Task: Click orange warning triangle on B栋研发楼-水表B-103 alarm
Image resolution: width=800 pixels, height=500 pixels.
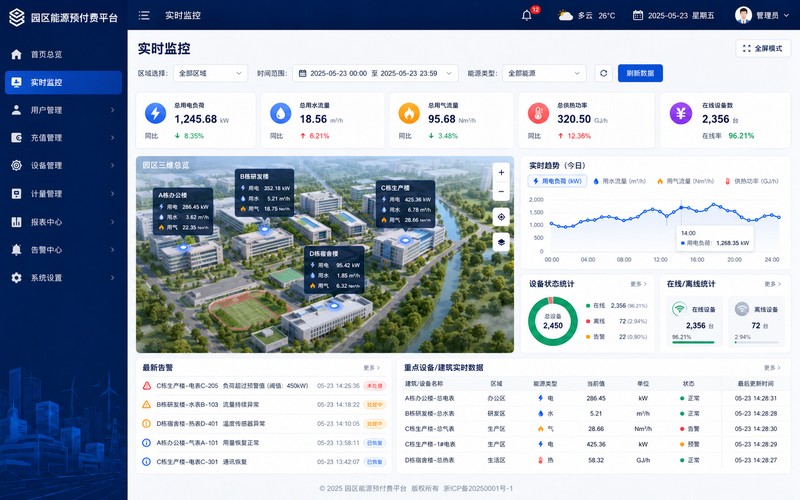Action: (x=146, y=405)
